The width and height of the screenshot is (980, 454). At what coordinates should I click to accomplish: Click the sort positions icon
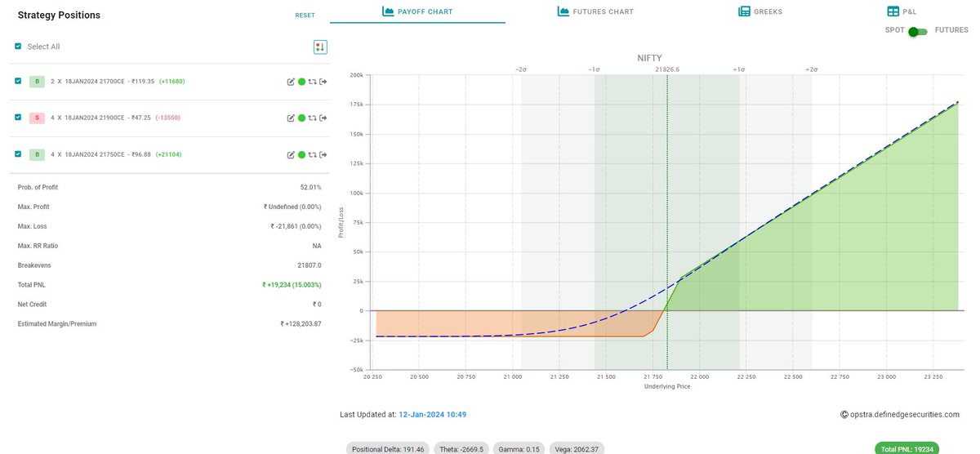tap(320, 47)
